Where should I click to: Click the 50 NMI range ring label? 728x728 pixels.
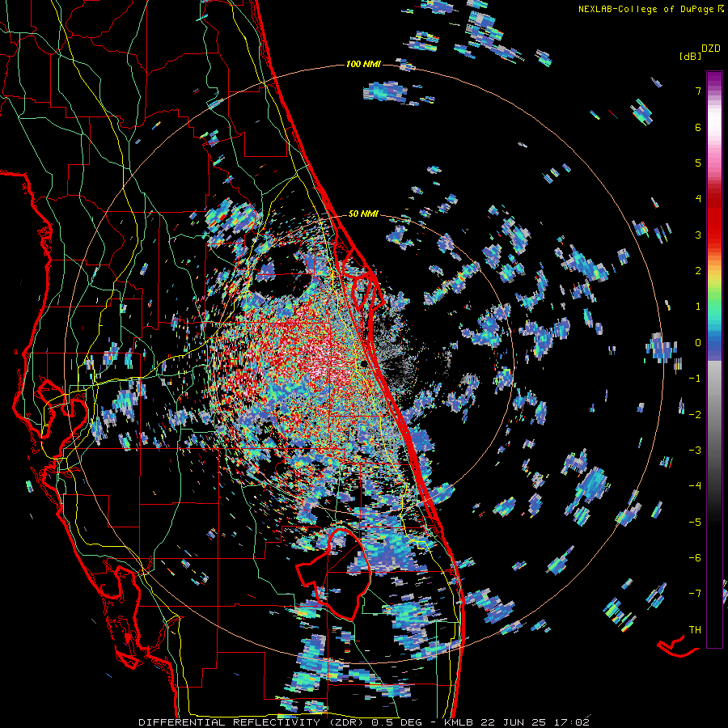363,214
